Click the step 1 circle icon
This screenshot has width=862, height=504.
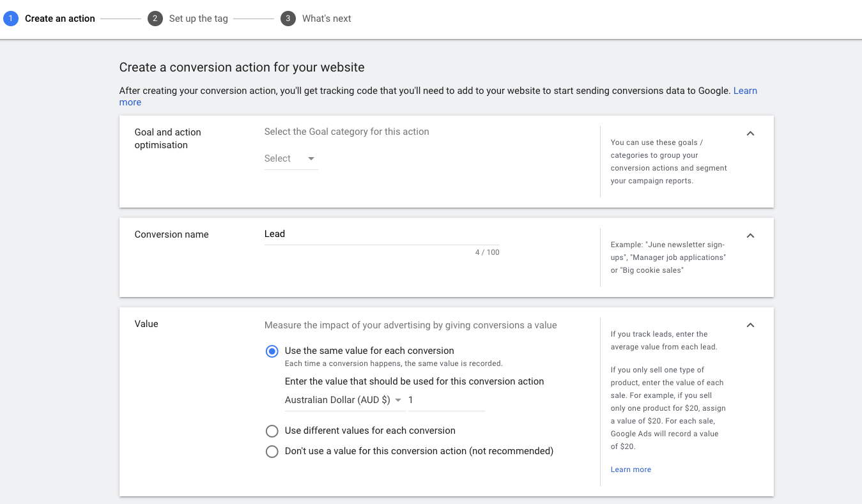[10, 19]
